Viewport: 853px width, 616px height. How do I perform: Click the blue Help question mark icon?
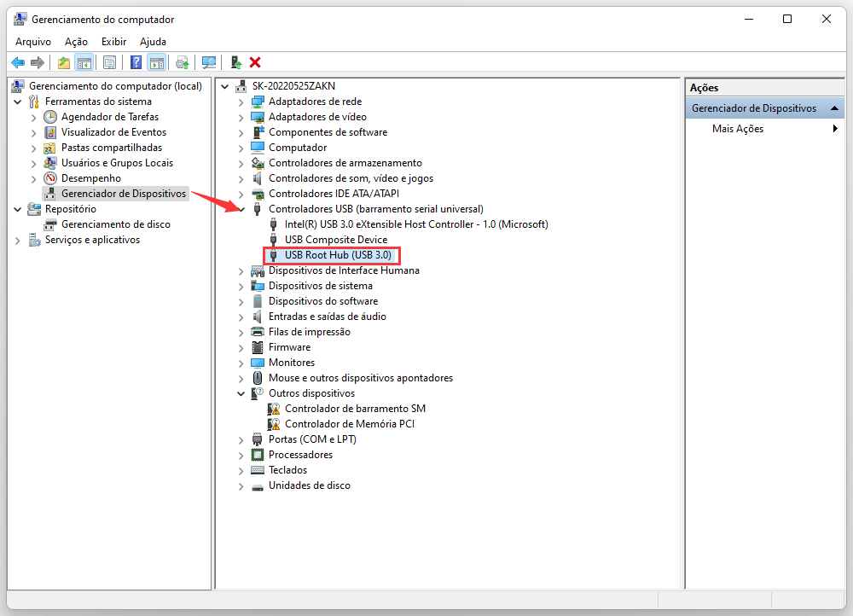tap(136, 62)
